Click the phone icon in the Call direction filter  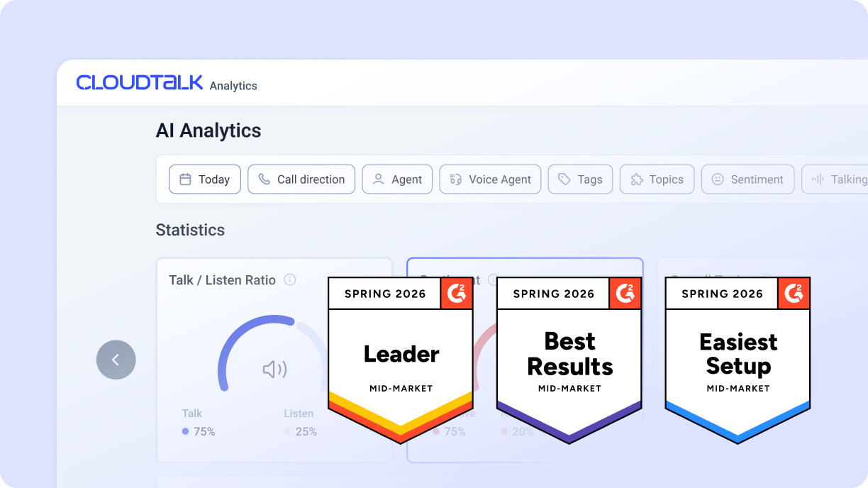[265, 179]
